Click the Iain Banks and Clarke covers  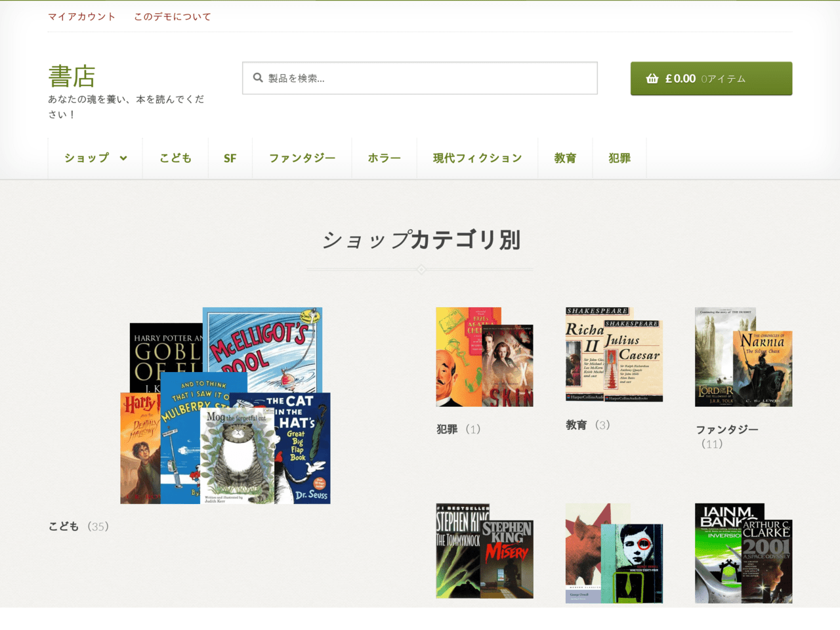(x=744, y=553)
